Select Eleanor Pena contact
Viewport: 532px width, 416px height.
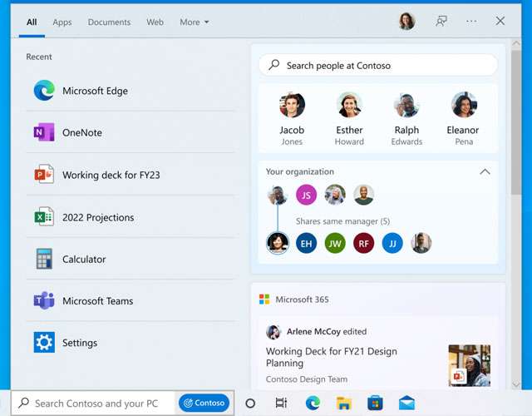click(464, 119)
